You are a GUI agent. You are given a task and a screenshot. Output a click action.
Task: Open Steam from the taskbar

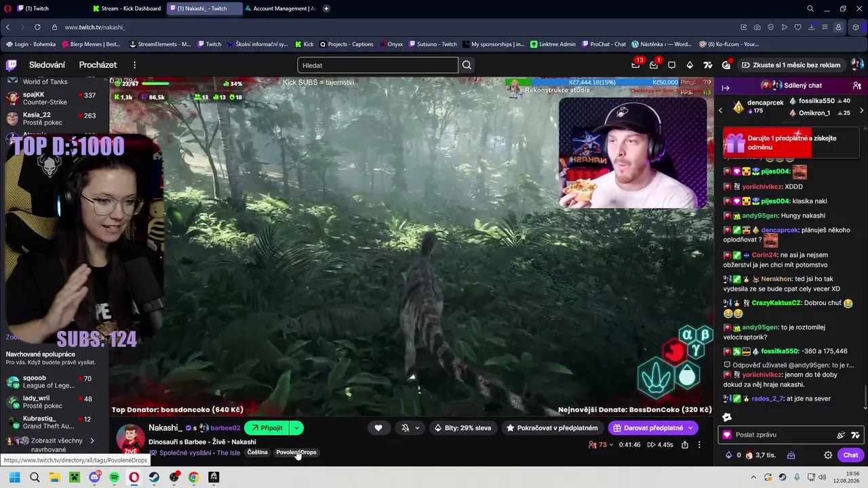(154, 477)
